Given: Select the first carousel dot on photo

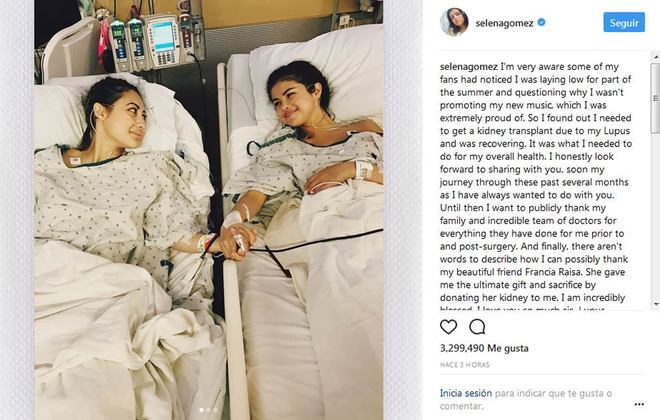Looking at the screenshot, I should [x=201, y=409].
